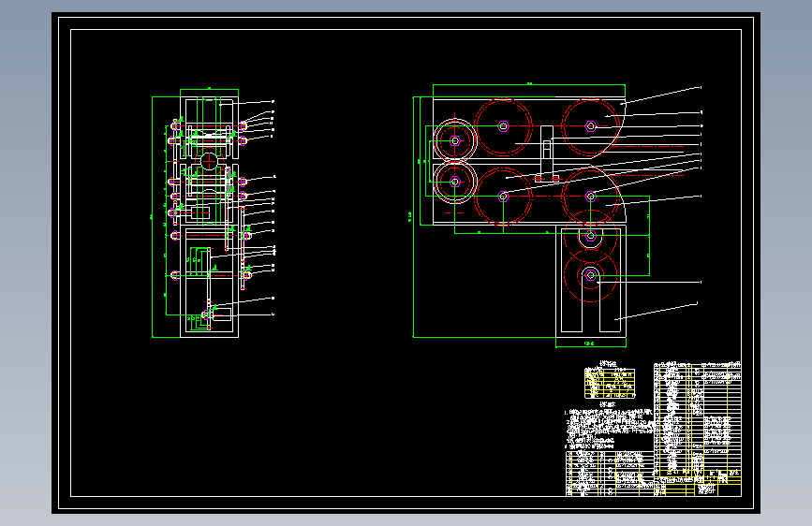Viewport: 812px width, 526px height.
Task: Select the lower-left white concentric roller circle
Action: 454,182
